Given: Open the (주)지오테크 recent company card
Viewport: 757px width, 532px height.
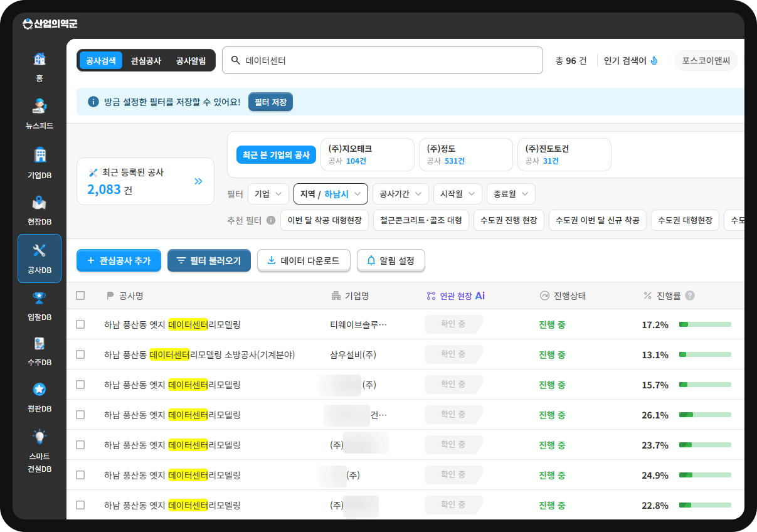Looking at the screenshot, I should 368,155.
